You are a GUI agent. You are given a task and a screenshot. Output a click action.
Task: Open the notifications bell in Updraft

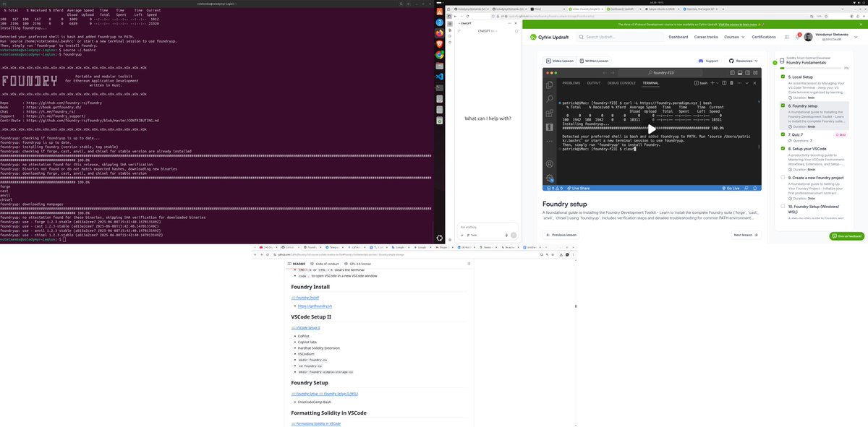(799, 37)
